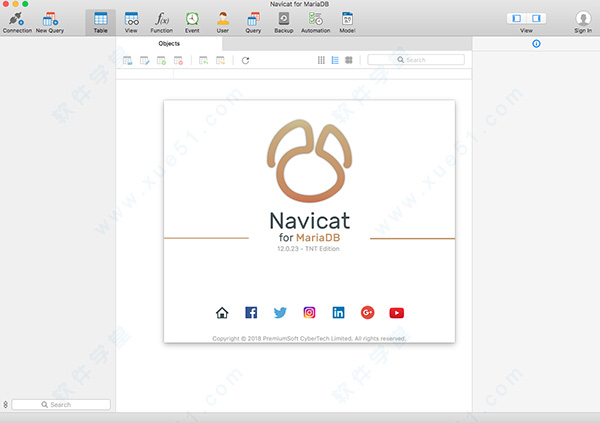600x423 pixels.
Task: Click the filter icon beside sidebar search
Action: coord(5,405)
